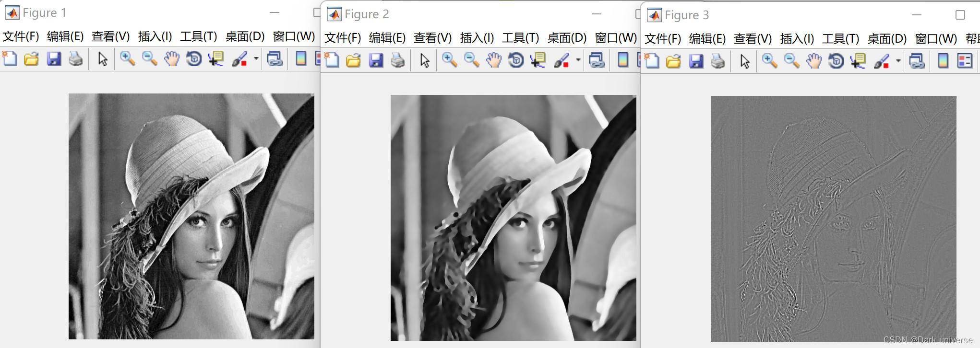The image size is (980, 348).
Task: Activate the Zoom Out tool in Figure 1
Action: pos(149,59)
